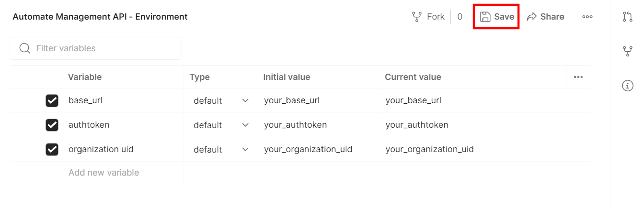Screen dimensions: 644x209
Task: Click the Filter variables search field
Action: click(x=96, y=48)
